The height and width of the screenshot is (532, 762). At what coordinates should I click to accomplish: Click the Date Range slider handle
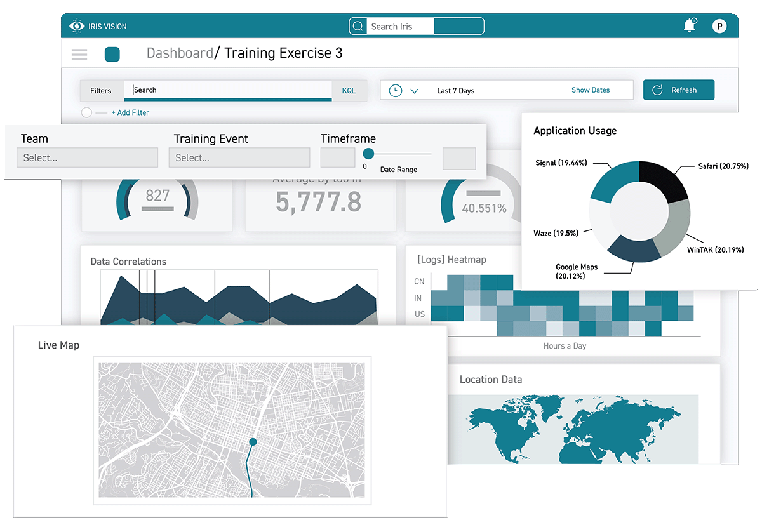(368, 154)
